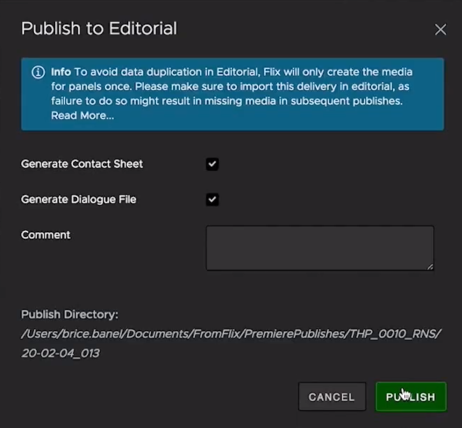Click the Comment box resize grip
This screenshot has height=428, width=462.
point(430,266)
